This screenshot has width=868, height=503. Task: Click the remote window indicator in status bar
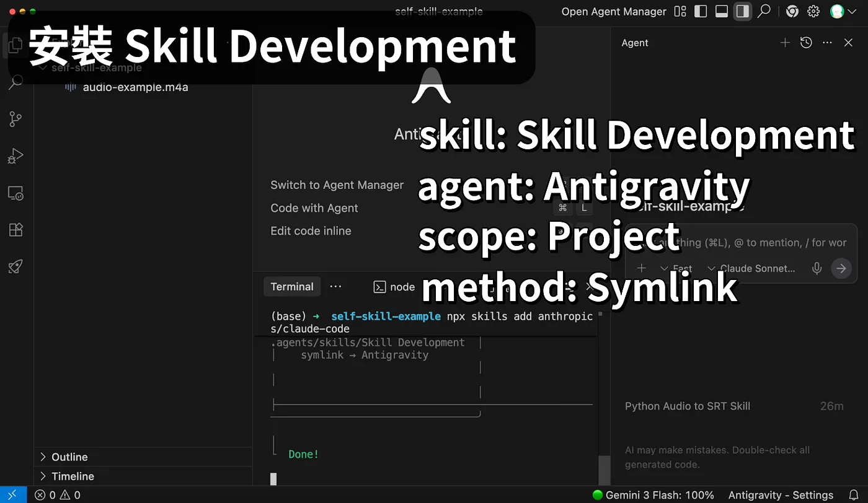pos(13,495)
